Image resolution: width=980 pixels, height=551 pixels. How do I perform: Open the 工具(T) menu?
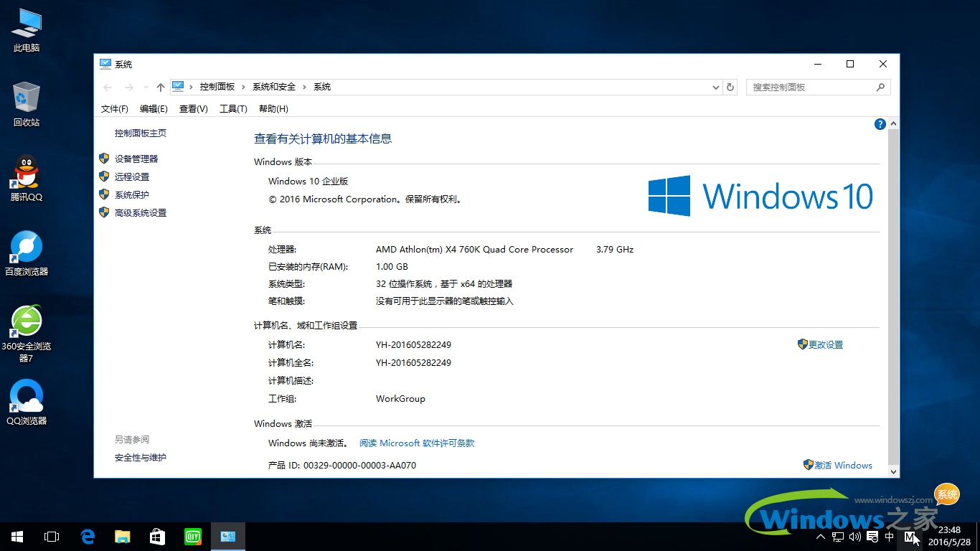233,108
